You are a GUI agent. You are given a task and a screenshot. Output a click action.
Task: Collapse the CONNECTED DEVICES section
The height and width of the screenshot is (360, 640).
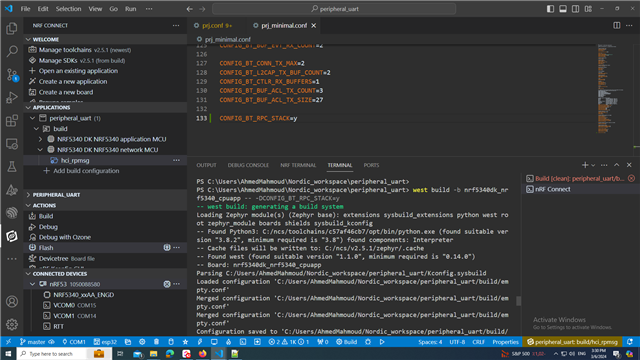click(28, 273)
